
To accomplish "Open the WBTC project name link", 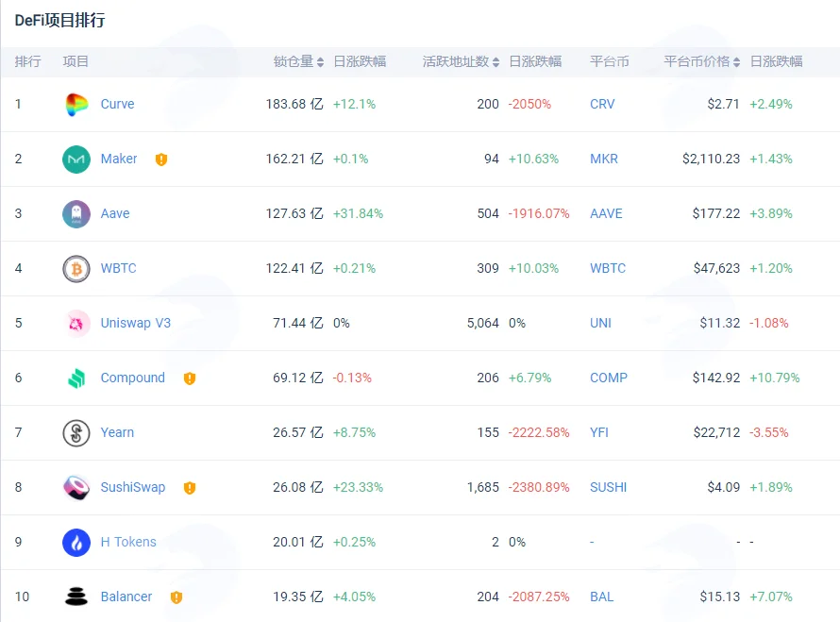I will (x=118, y=268).
